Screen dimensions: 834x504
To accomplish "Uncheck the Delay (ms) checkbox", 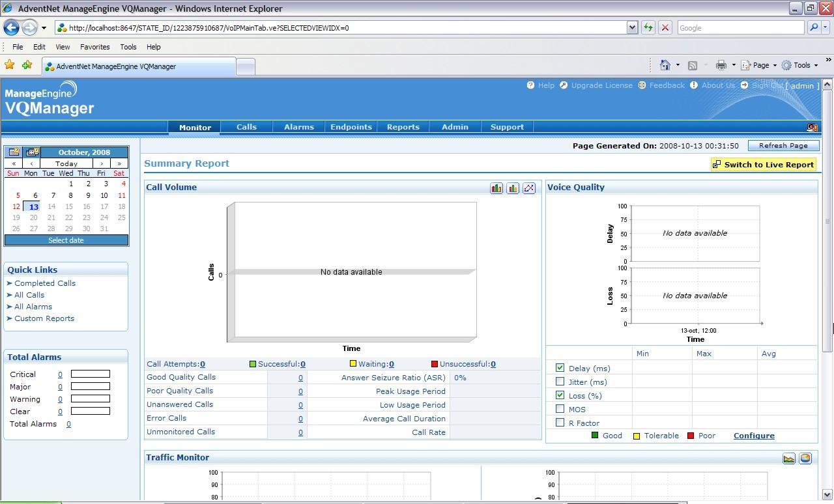I will [560, 368].
